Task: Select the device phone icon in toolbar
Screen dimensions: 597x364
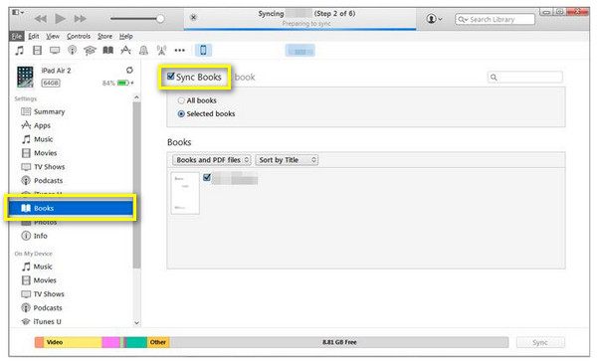Action: click(x=203, y=50)
